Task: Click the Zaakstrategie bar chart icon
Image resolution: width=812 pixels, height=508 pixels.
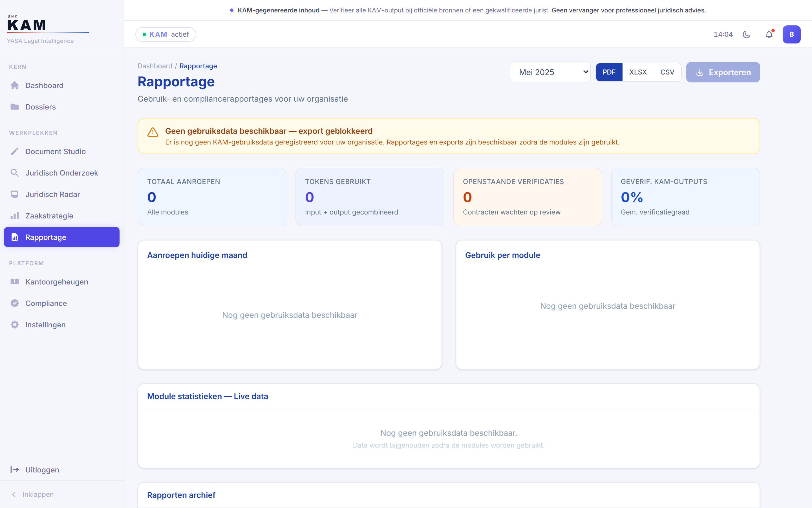Action: 14,216
